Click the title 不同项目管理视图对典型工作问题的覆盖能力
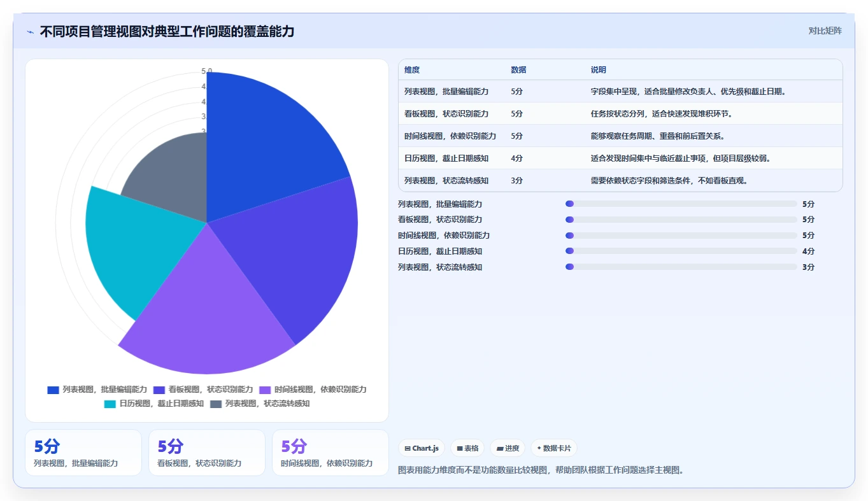The height and width of the screenshot is (501, 868). 167,32
